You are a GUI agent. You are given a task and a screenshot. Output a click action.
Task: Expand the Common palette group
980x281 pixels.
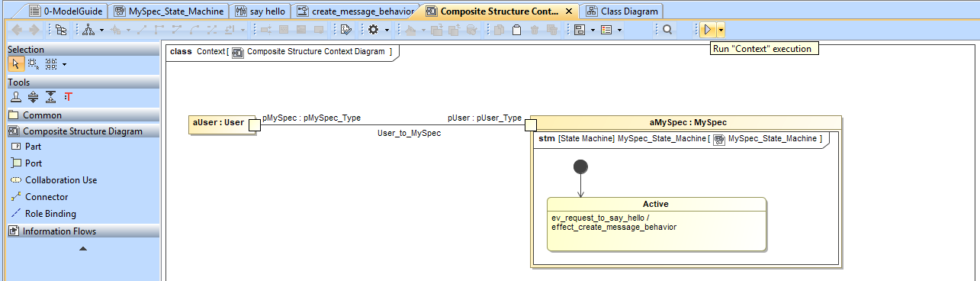(x=82, y=115)
